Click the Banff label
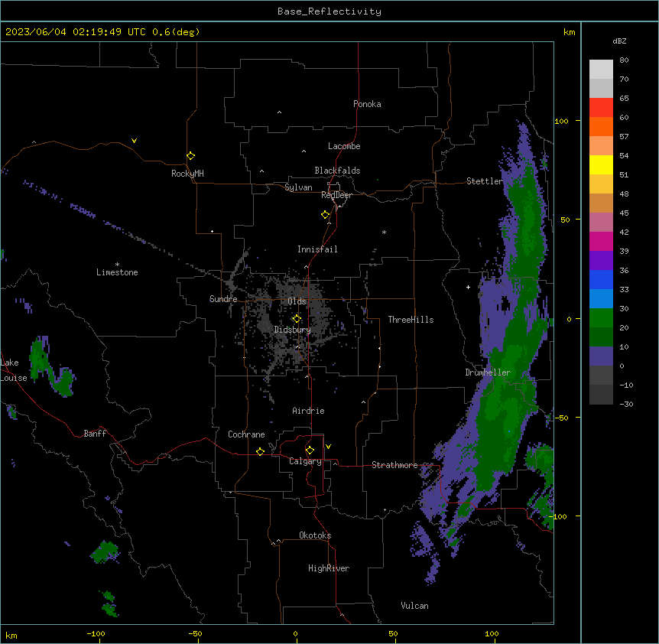Viewport: 659px width, 644px height. tap(95, 434)
